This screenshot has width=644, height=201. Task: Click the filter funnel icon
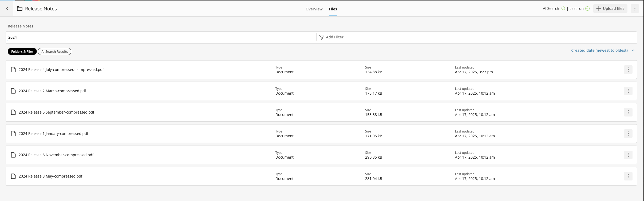(322, 37)
